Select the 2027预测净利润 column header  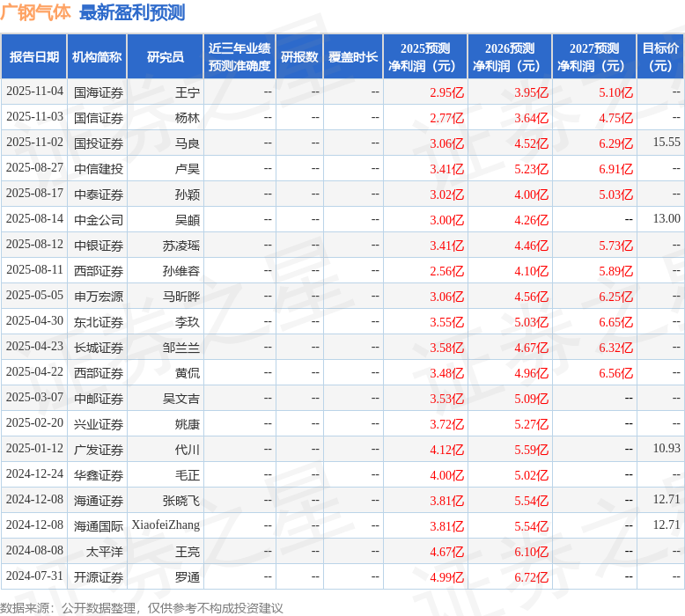[594, 57]
